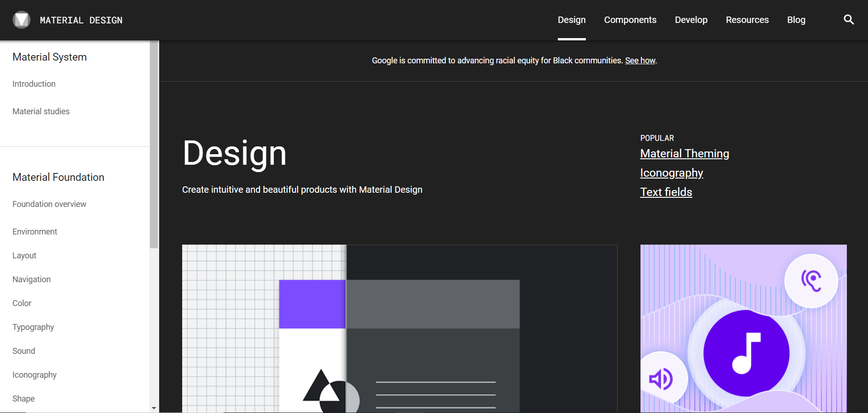
Task: Open Introduction in the sidebar
Action: (x=34, y=84)
